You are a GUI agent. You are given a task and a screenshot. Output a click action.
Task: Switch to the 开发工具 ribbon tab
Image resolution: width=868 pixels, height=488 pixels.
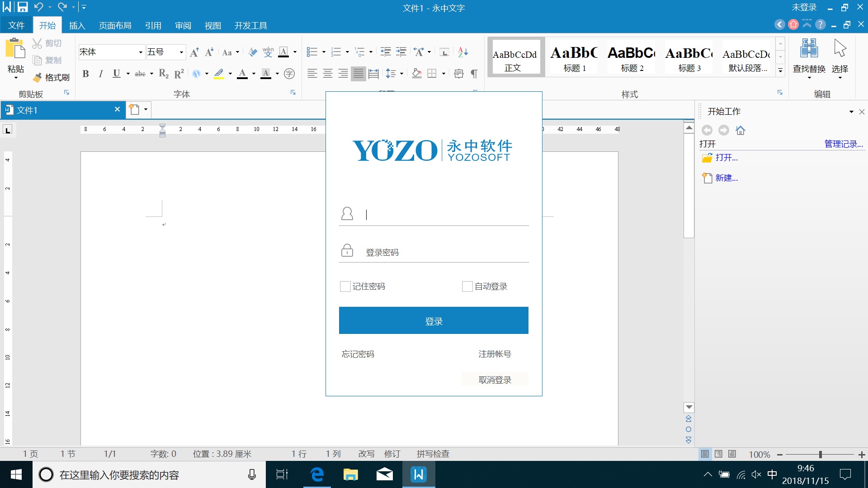pyautogui.click(x=251, y=25)
